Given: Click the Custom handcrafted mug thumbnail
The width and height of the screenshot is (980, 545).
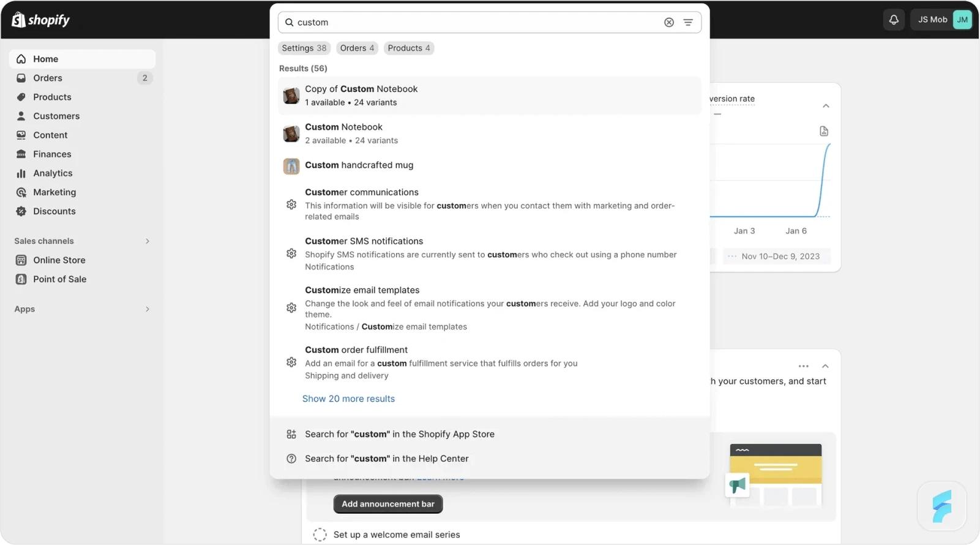Looking at the screenshot, I should pyautogui.click(x=291, y=166).
